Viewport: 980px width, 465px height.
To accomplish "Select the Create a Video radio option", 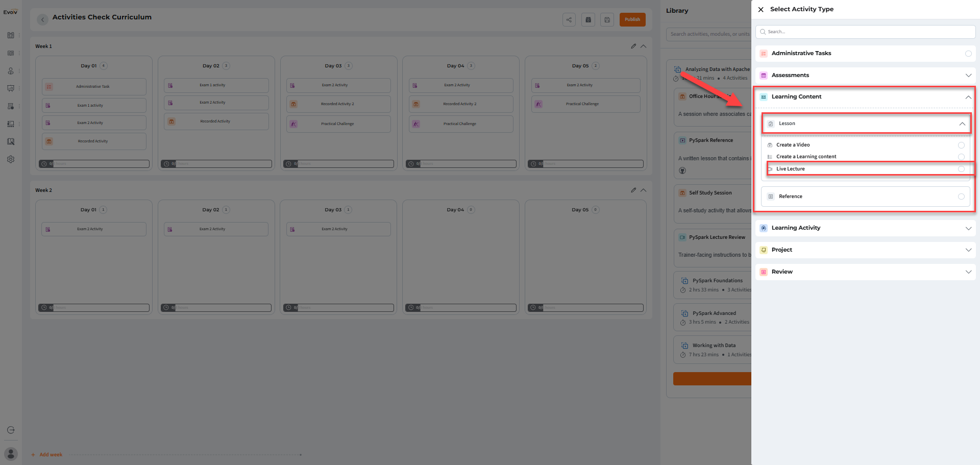I will pyautogui.click(x=961, y=145).
